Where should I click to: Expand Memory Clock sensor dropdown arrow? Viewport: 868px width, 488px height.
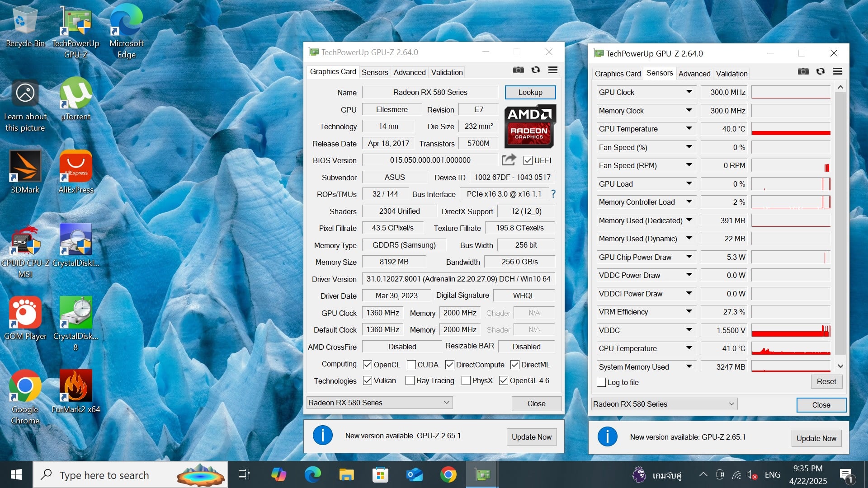pyautogui.click(x=689, y=110)
